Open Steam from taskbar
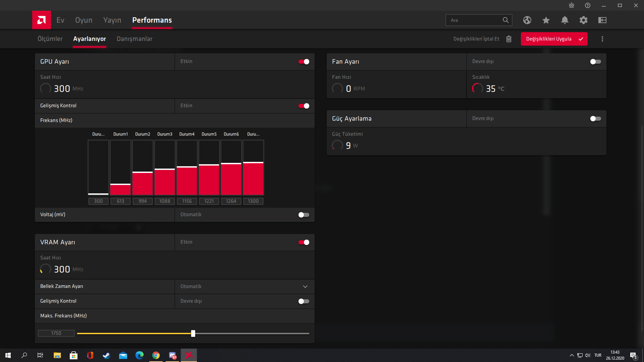Viewport: 644px width, 362px height. [107, 355]
